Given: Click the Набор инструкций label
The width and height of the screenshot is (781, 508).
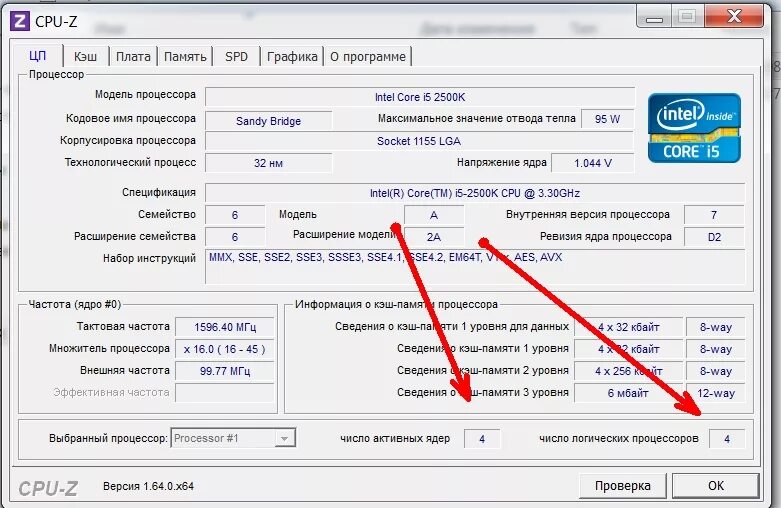Looking at the screenshot, I should pos(149,258).
